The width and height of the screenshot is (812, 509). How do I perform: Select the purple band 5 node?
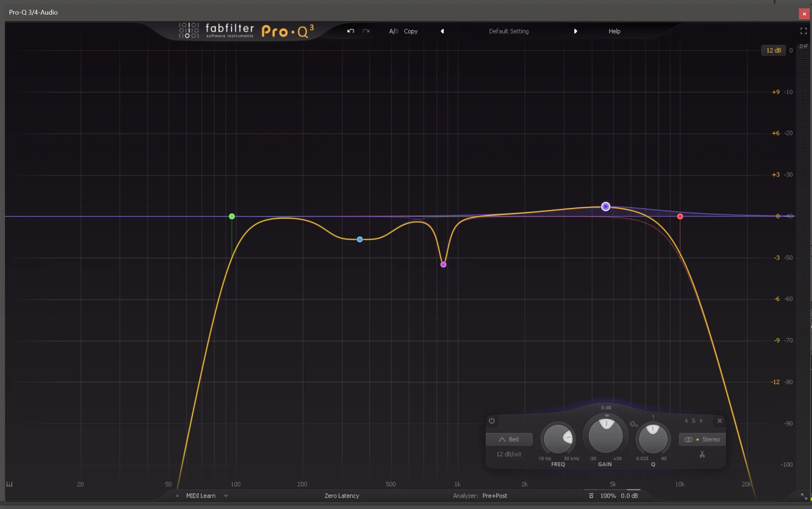click(605, 206)
